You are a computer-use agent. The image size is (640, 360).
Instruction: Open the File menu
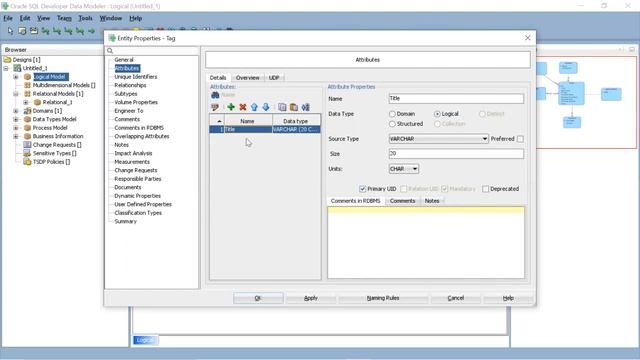pos(8,18)
